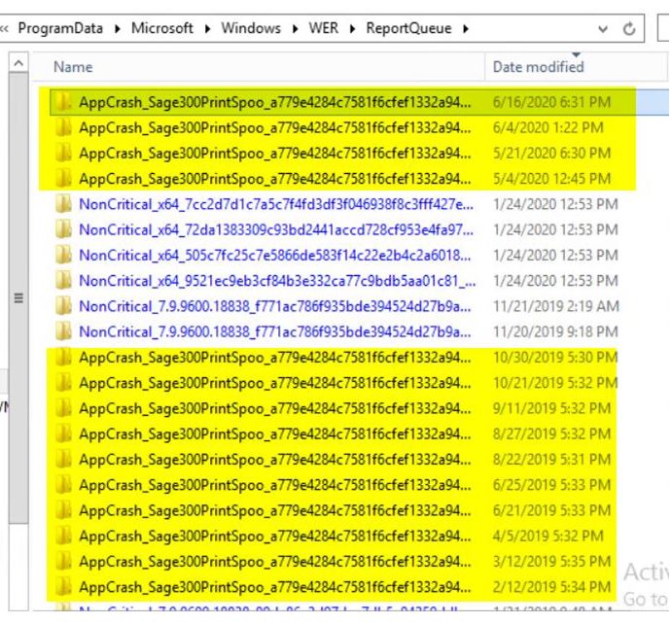Click folder icon beside NonCritical_x64_505c7fc25c7e5866
The width and height of the screenshot is (672, 624).
[x=64, y=256]
